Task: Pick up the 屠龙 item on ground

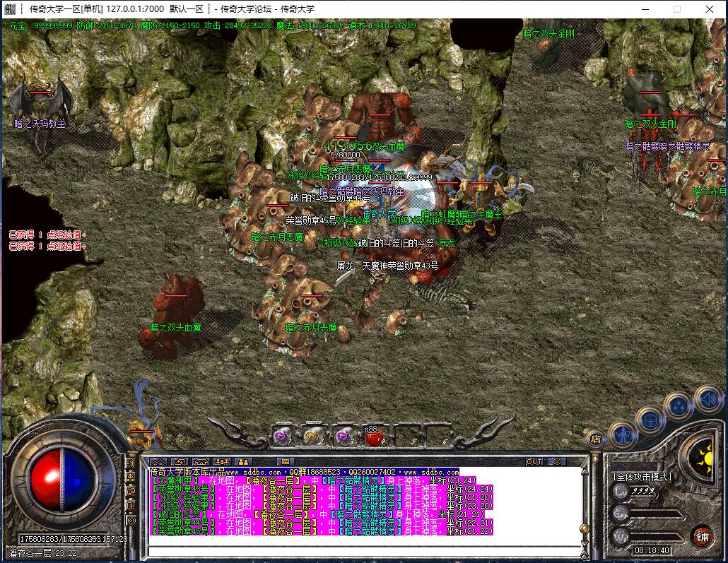Action: [345, 266]
